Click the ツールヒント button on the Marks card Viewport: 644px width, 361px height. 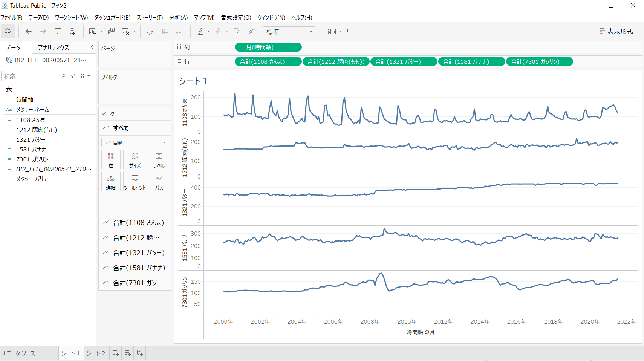point(135,182)
